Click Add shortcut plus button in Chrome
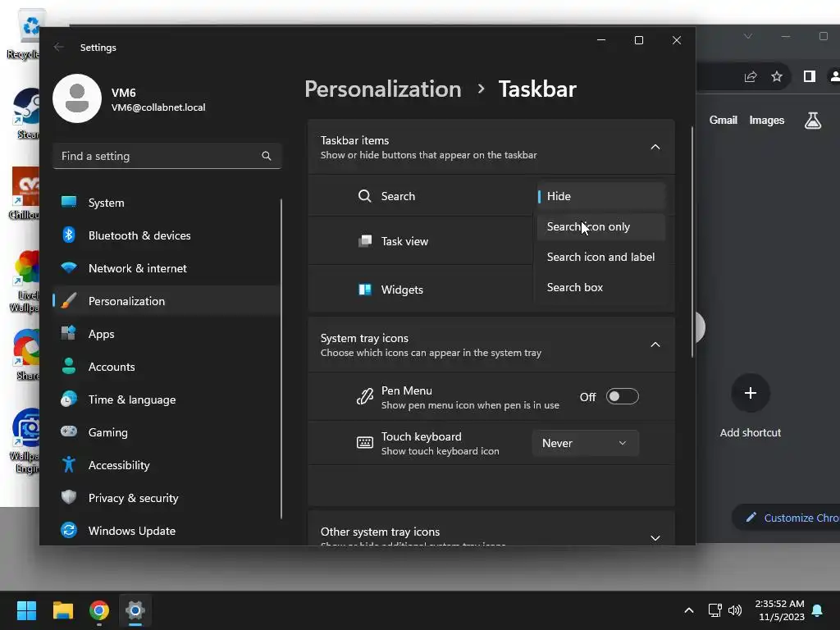The width and height of the screenshot is (840, 630). click(x=750, y=393)
